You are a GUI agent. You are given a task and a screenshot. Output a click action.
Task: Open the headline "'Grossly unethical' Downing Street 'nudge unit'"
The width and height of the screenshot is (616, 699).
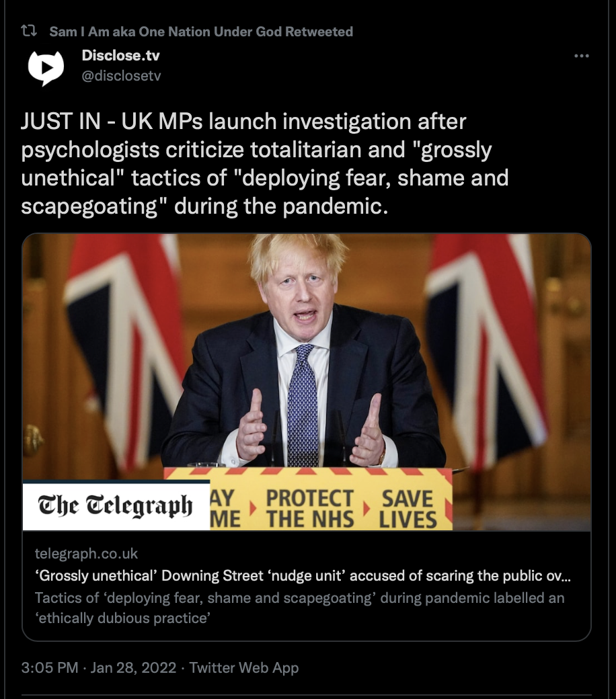[303, 575]
